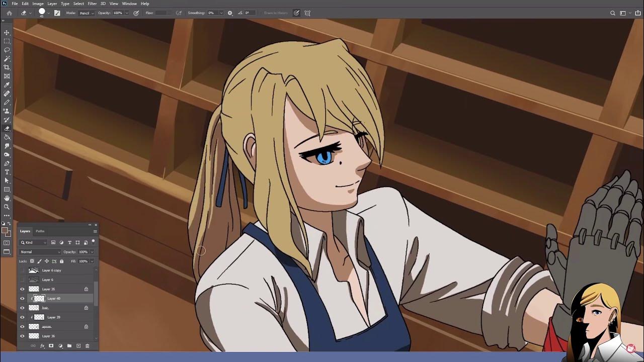Select the Path Selection tool
Viewport: 644px width, 362px height.
[x=7, y=180]
